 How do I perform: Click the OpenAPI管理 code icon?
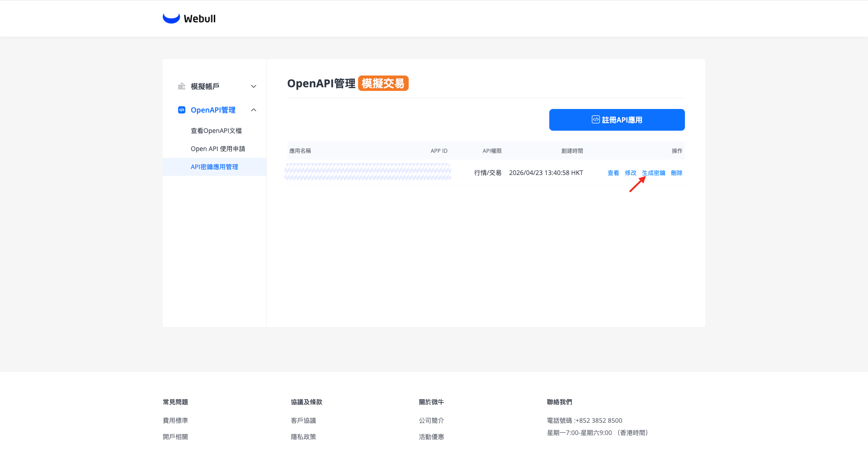coord(182,110)
